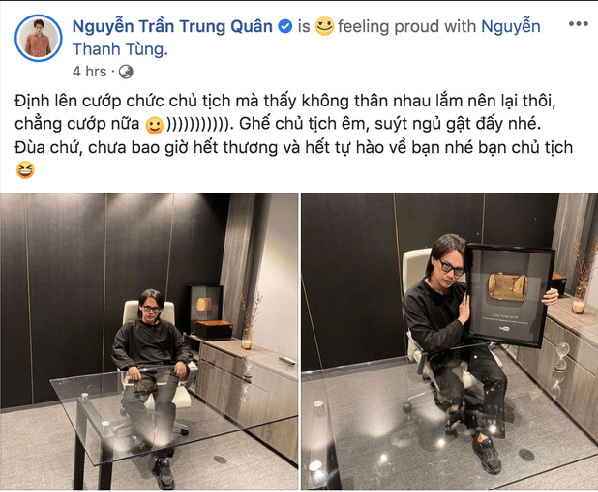Open the three-dot post options menu
Screen dimensions: 598x492
click(x=578, y=24)
